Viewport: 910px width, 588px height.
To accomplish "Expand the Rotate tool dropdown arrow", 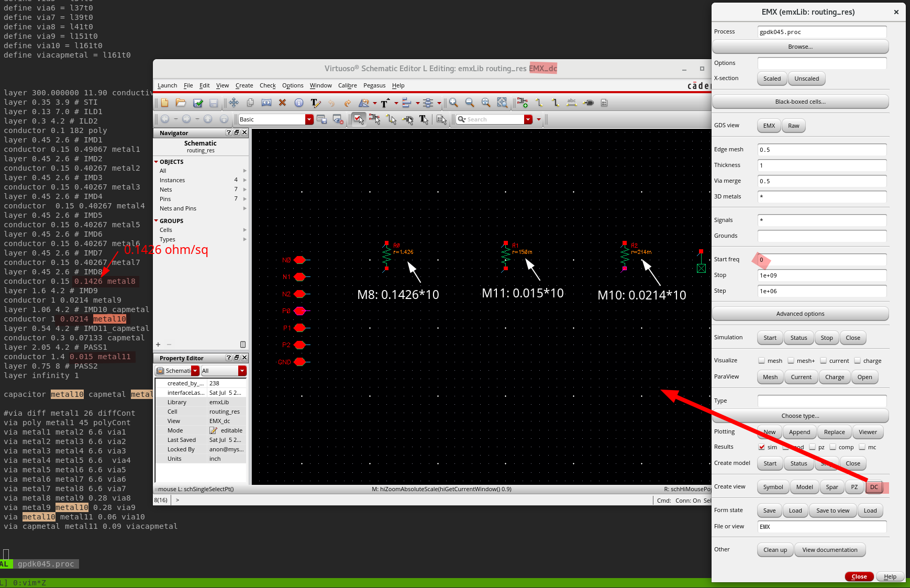I will [x=375, y=103].
